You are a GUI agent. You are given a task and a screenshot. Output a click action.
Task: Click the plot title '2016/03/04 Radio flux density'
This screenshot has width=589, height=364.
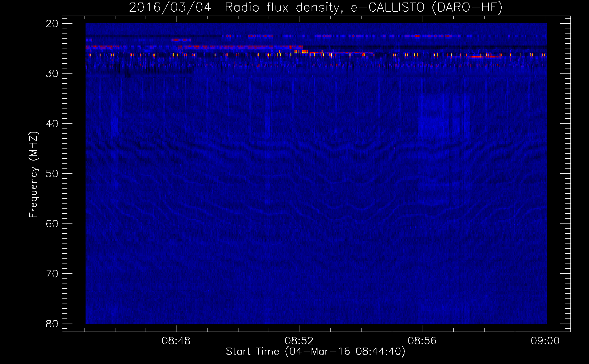click(x=236, y=7)
